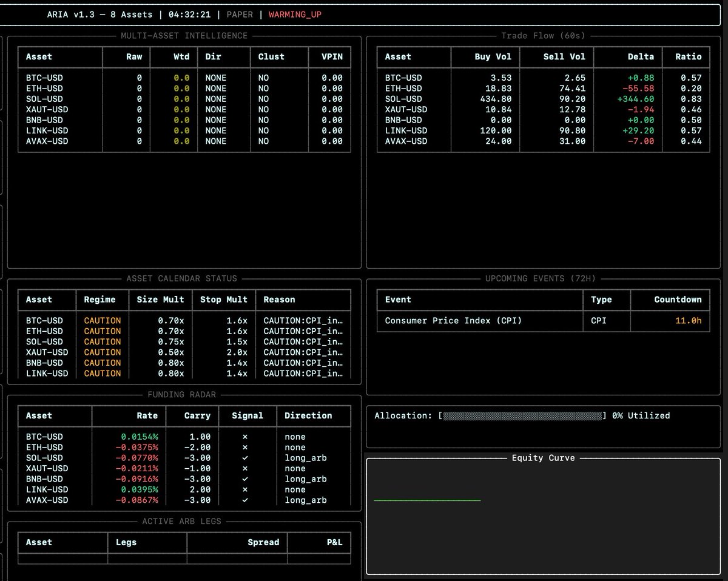Click the Rate column header in Funding Radar

pos(147,415)
